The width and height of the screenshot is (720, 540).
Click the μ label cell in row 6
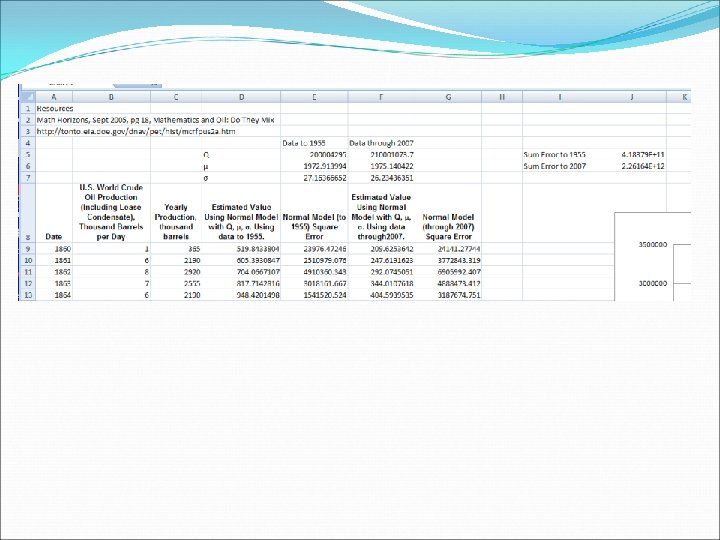(x=206, y=166)
